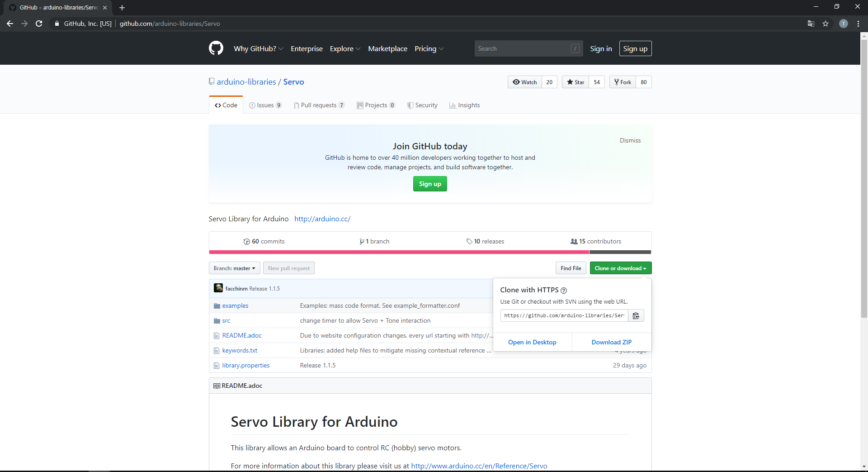Open Marketplace in the top navigation
868x472 pixels.
click(x=387, y=48)
